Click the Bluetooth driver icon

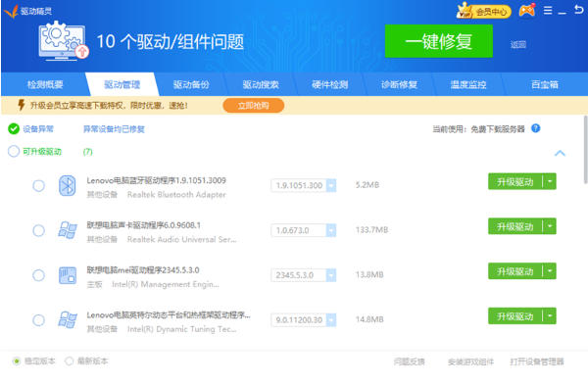(x=67, y=185)
